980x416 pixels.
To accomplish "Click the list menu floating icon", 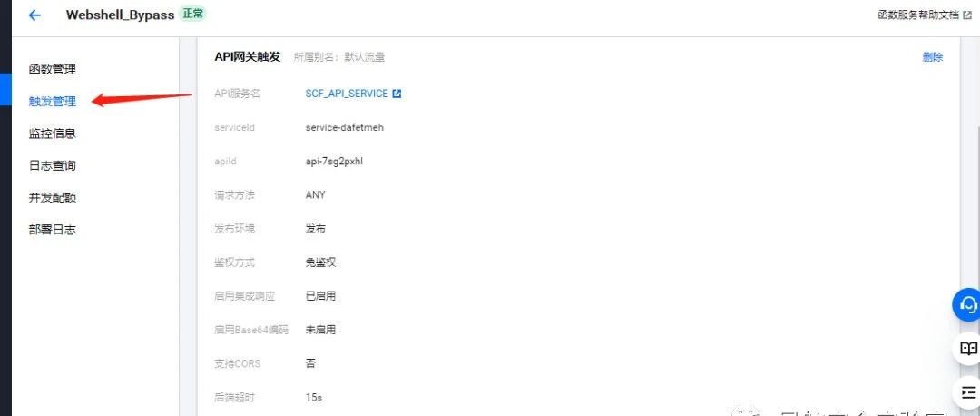I will click(x=968, y=393).
